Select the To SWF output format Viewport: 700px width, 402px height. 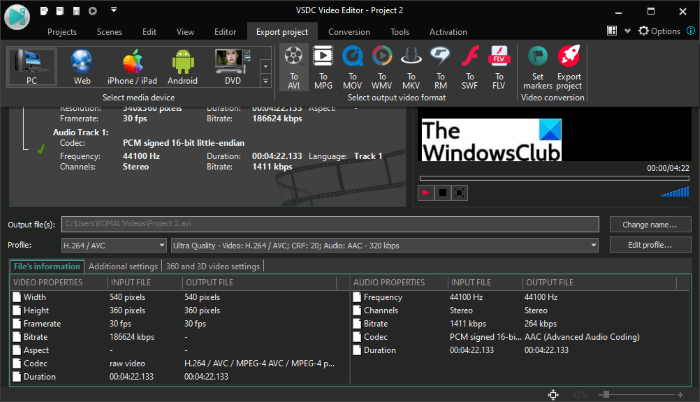(469, 67)
